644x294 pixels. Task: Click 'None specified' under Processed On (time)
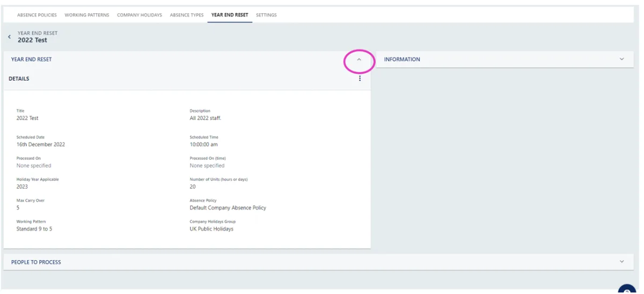pyautogui.click(x=207, y=166)
